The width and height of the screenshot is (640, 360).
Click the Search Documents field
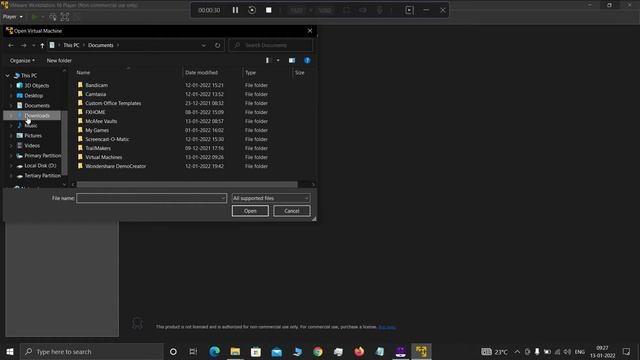271,45
